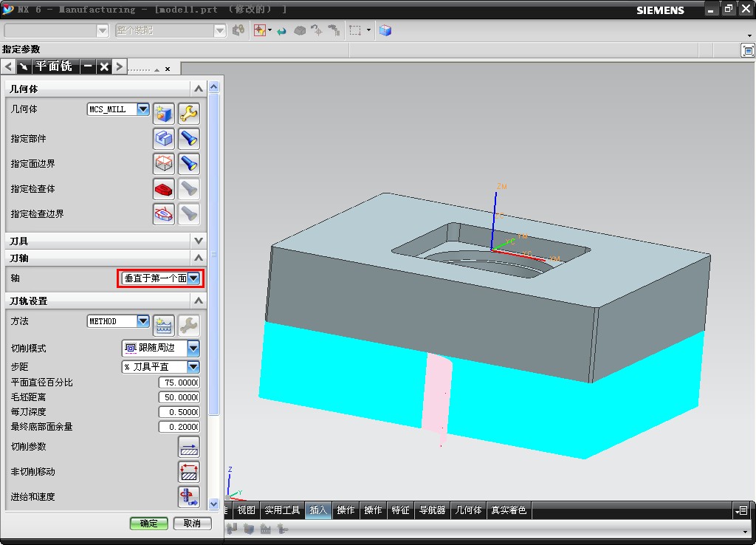Click the 取消 cancel button
756x545 pixels.
192,524
